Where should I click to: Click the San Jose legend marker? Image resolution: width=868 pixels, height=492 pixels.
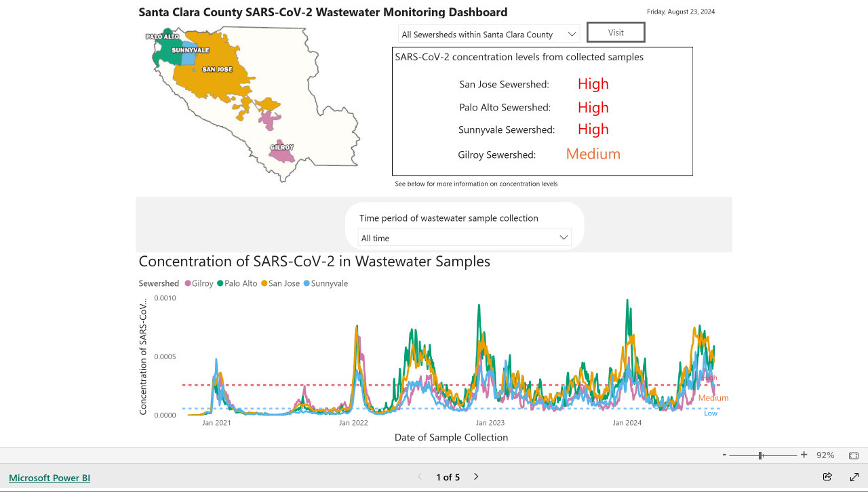click(x=264, y=284)
